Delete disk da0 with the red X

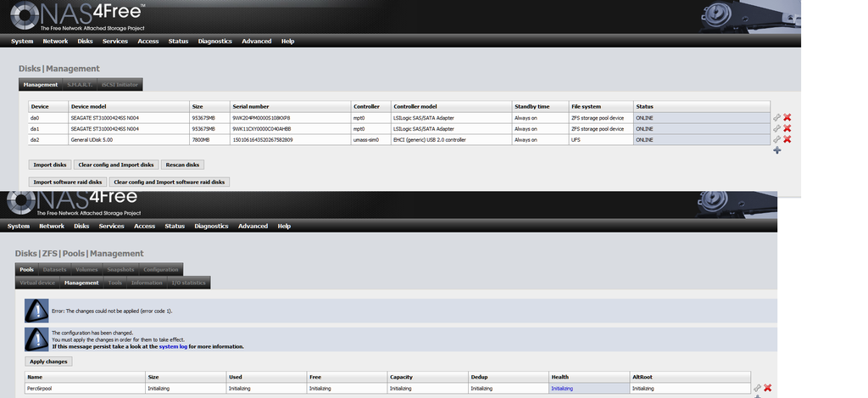coord(787,117)
